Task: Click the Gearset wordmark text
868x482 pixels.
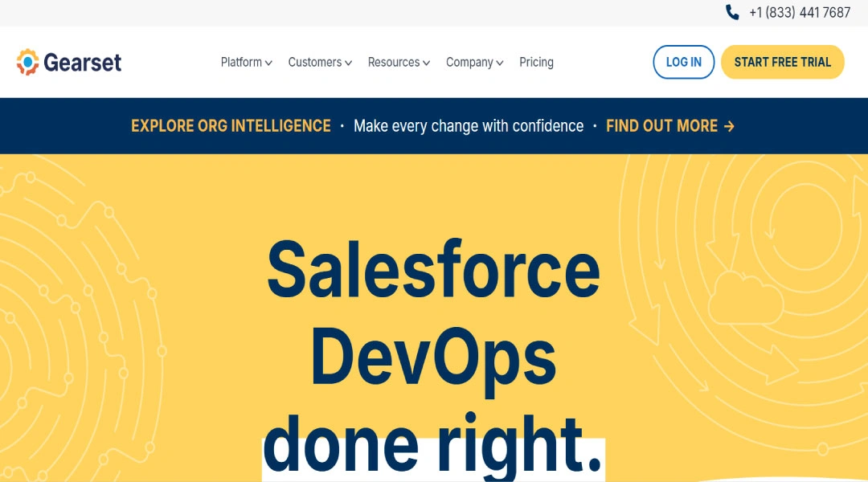Action: [83, 62]
